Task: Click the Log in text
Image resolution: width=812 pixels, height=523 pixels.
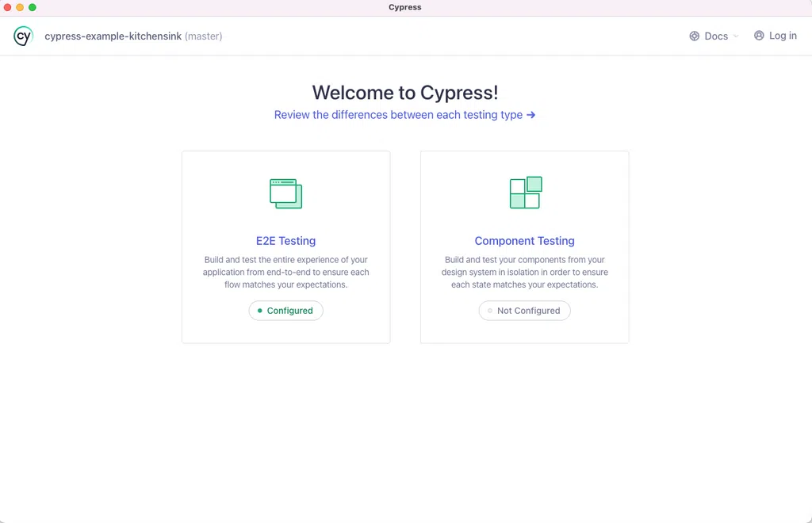Action: click(783, 36)
